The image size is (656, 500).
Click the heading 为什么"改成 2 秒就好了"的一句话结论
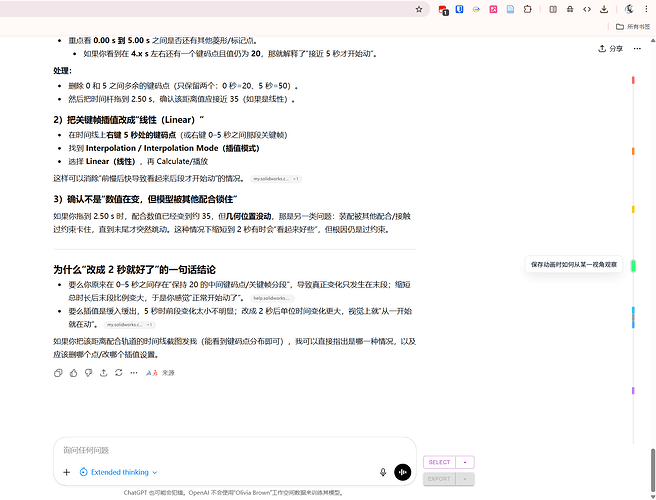point(134,269)
